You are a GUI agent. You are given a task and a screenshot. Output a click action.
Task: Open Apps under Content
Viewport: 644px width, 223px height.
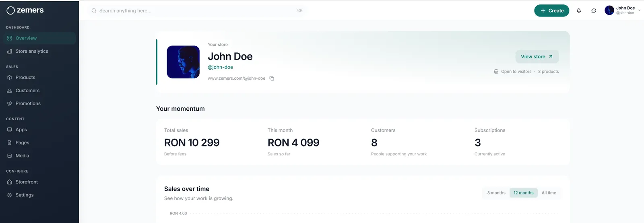[x=39, y=130]
